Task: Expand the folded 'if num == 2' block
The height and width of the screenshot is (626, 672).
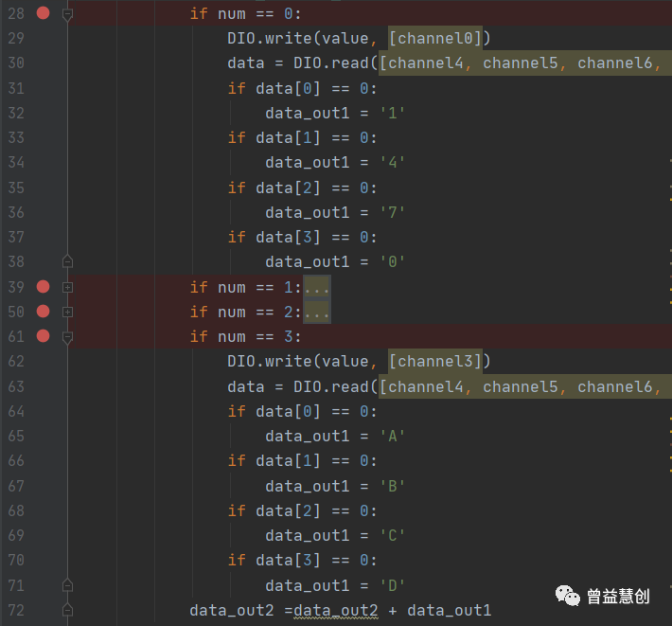Action: (67, 313)
